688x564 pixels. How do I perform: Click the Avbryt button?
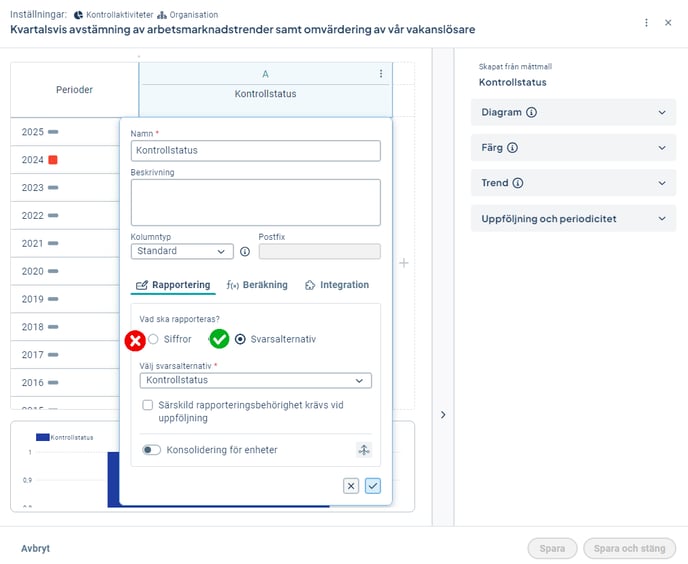point(36,548)
